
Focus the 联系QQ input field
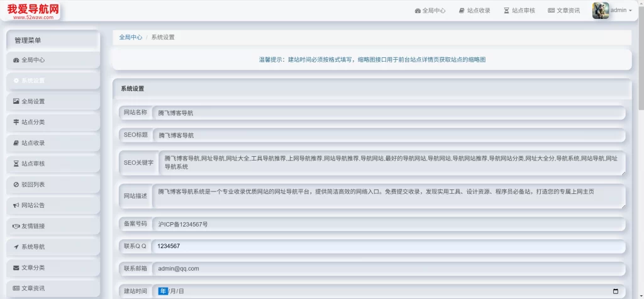389,246
